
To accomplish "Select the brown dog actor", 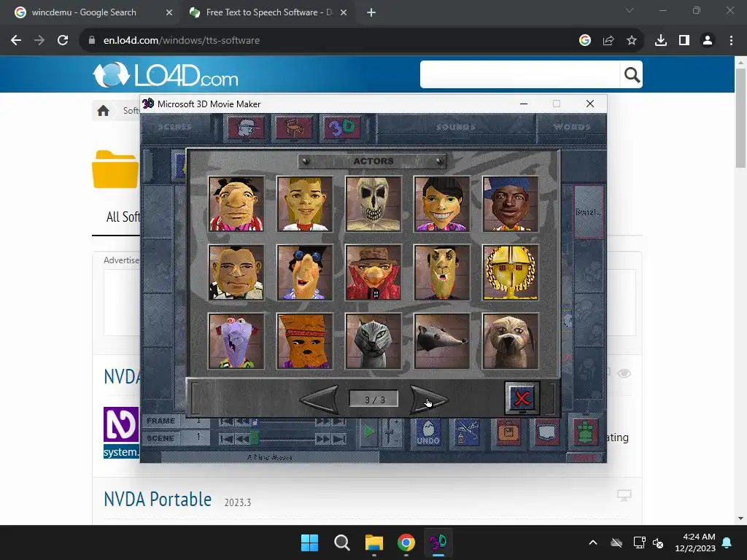I will tap(510, 341).
